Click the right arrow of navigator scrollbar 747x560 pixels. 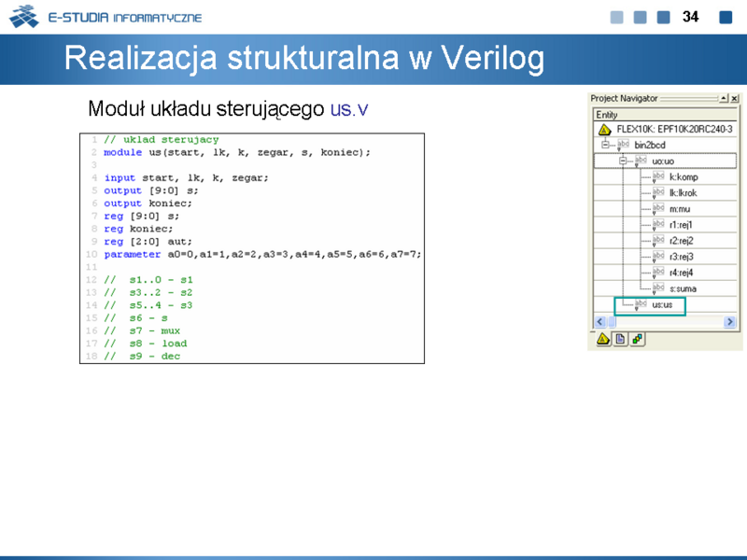[x=729, y=322]
